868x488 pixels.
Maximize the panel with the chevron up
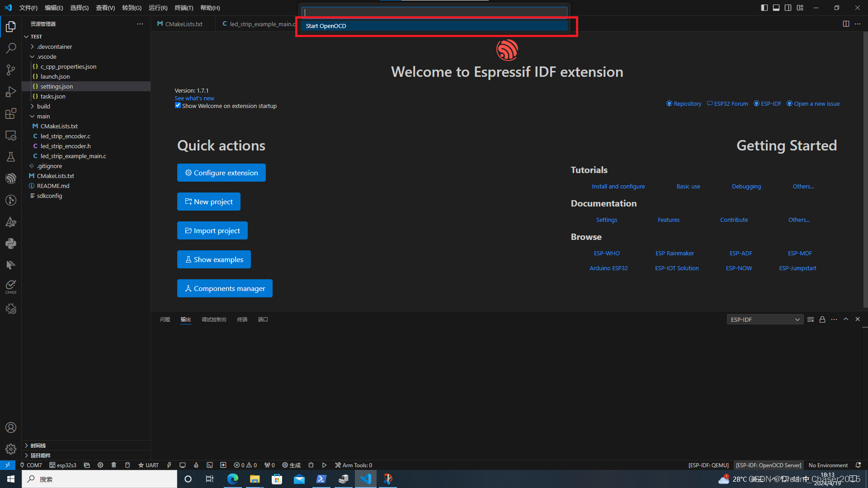pyautogui.click(x=846, y=319)
